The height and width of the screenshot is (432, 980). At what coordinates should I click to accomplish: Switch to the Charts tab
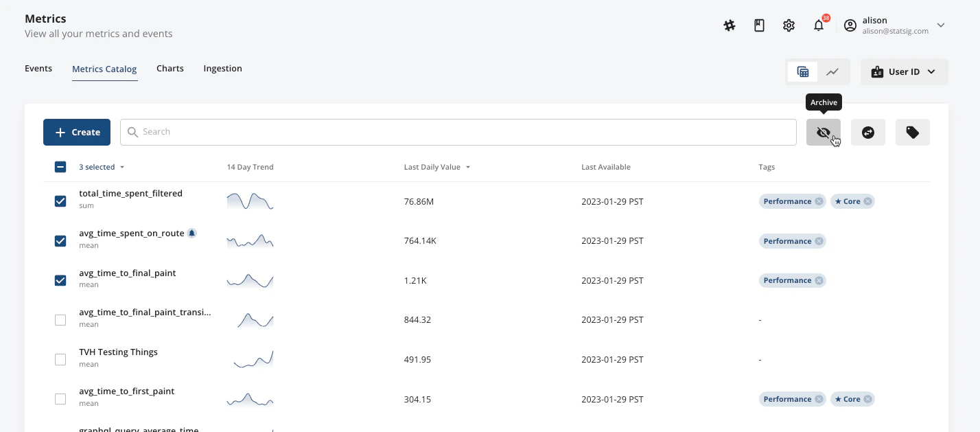pos(170,69)
